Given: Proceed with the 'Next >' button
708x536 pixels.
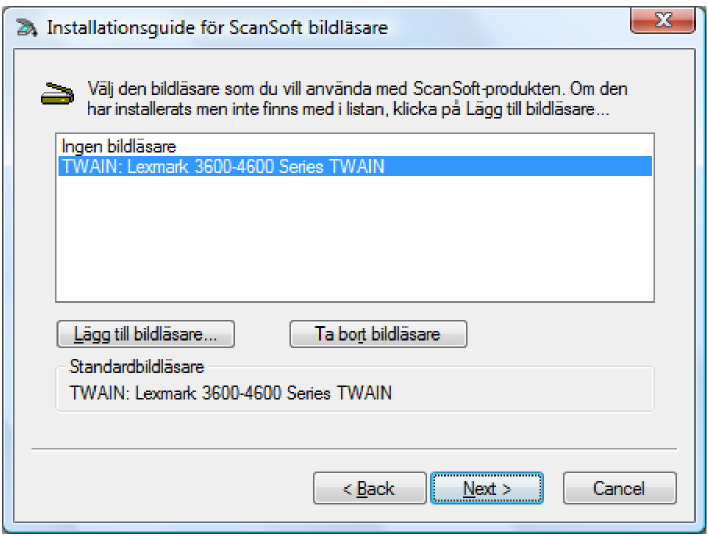Looking at the screenshot, I should (x=487, y=488).
